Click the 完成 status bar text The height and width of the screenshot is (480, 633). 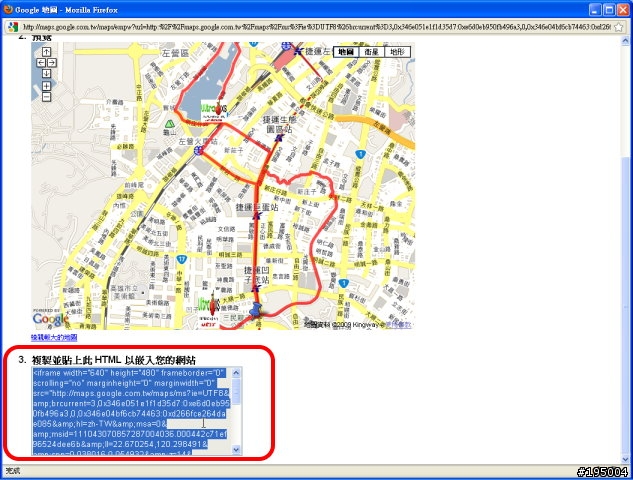[x=13, y=471]
